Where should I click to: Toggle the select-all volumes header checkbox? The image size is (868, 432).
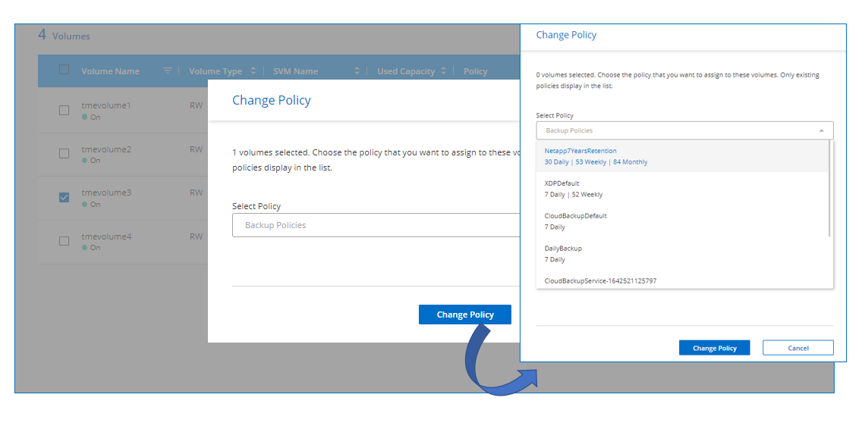pyautogui.click(x=64, y=70)
